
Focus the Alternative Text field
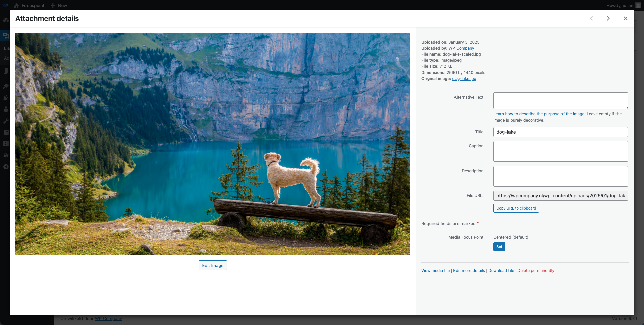pos(560,101)
